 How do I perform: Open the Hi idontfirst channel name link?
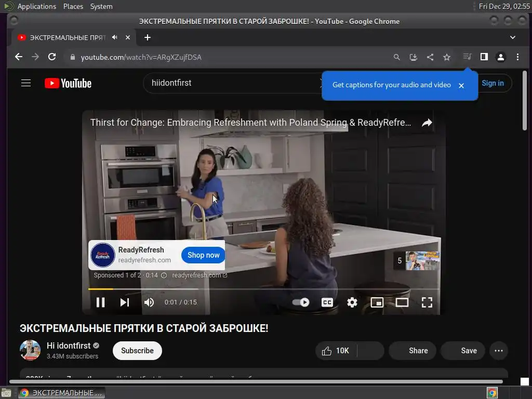[69, 345]
